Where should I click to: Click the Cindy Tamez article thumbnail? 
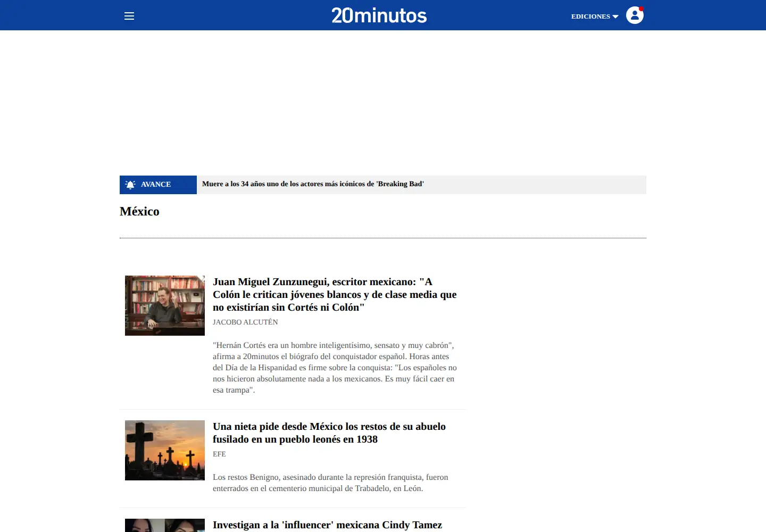(x=165, y=525)
